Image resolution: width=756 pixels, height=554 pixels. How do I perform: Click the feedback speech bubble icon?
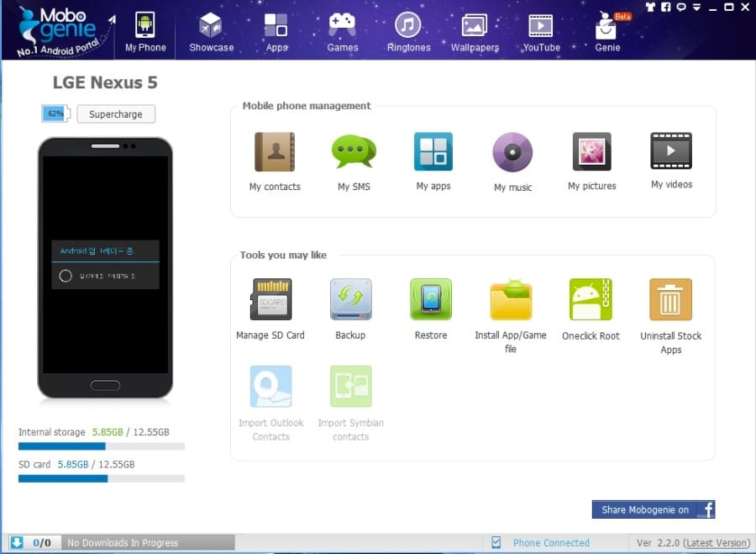[x=681, y=7]
